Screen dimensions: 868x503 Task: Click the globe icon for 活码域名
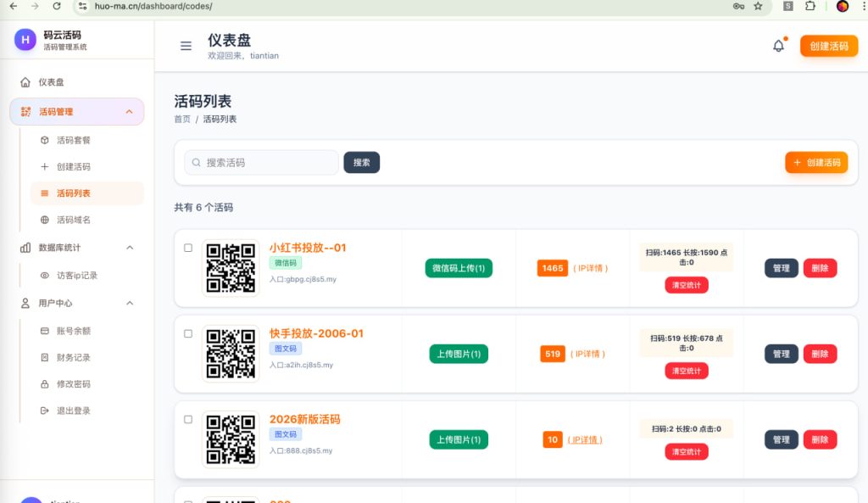point(45,220)
